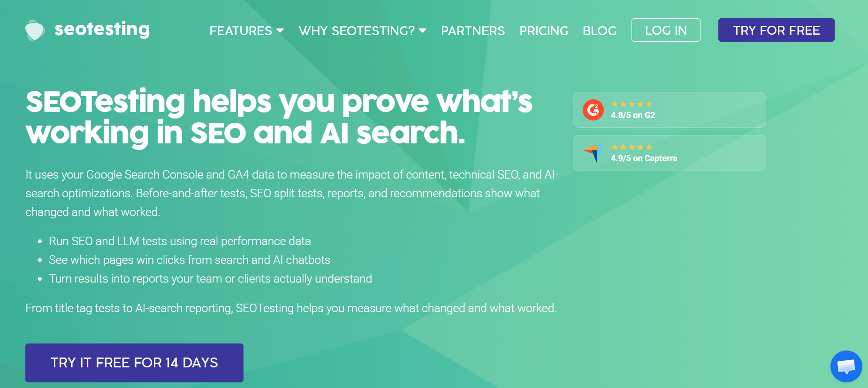Click the G2 logo icon
Screen dimensions: 868x388
[x=593, y=110]
